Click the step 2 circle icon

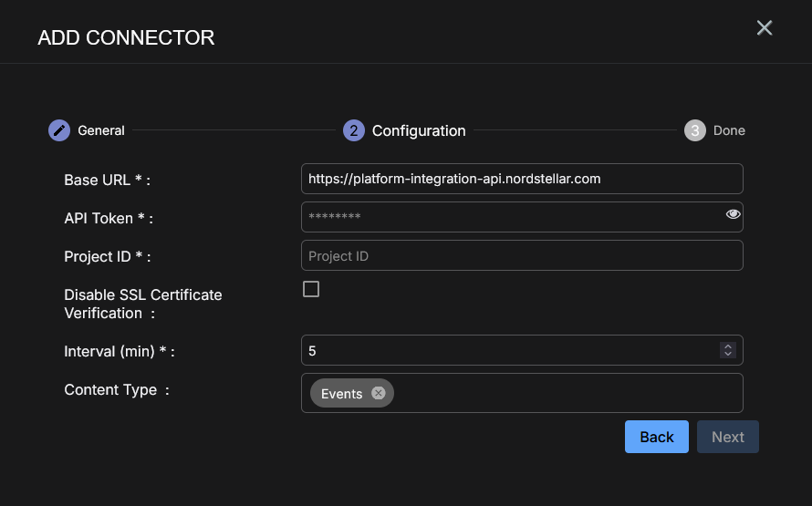(x=354, y=130)
